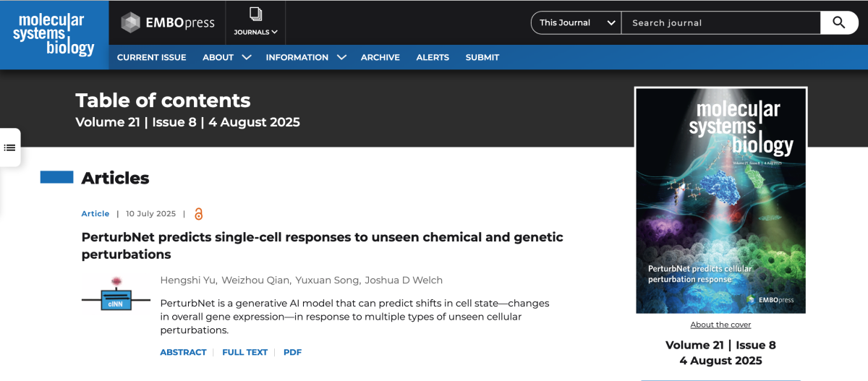Open the PerturbNet article title link
The image size is (868, 381).
(x=322, y=246)
